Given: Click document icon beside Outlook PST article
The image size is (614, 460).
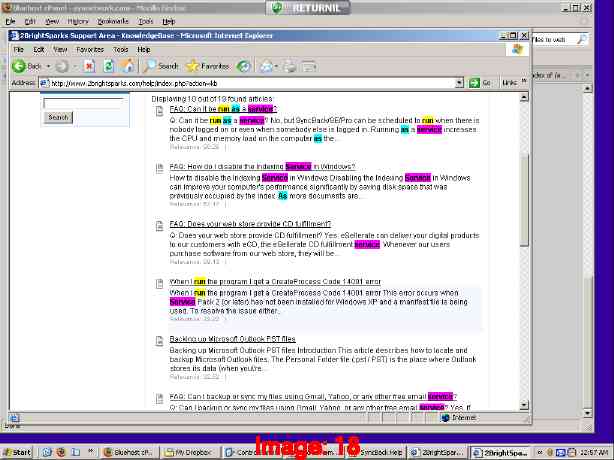Looking at the screenshot, I should tap(159, 341).
